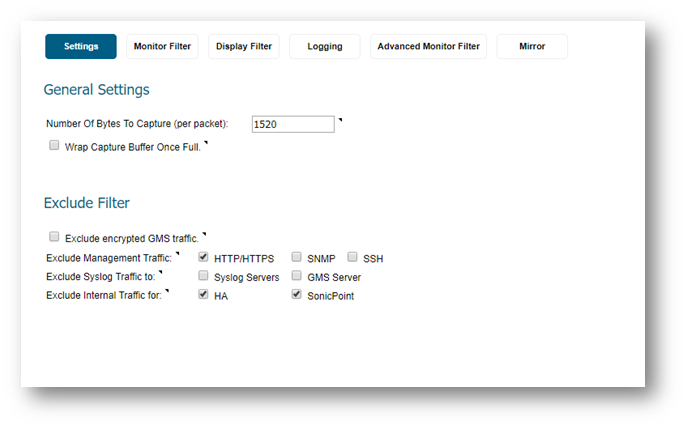
Task: Click tooltip arrow beside Bytes To Capture field
Action: pos(340,120)
